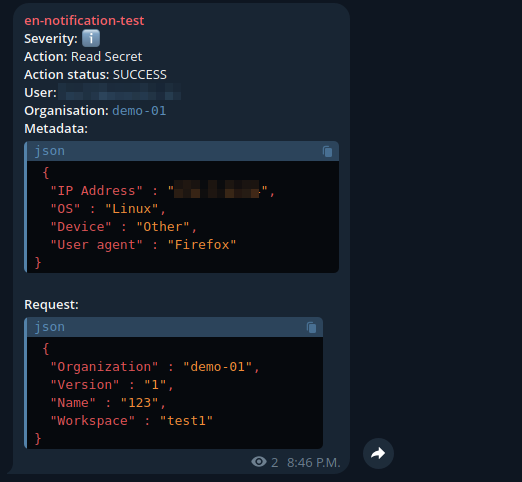Click the "Other" Device value

[x=163, y=227]
